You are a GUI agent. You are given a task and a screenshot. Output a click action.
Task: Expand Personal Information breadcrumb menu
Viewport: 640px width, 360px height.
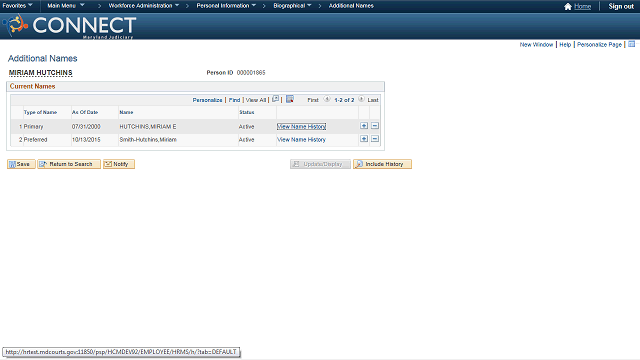[226, 6]
